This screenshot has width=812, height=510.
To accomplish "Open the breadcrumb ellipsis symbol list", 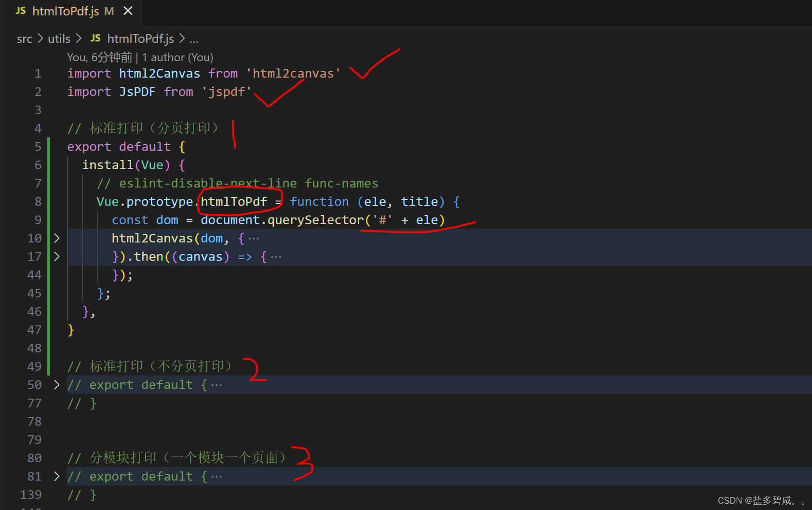I will coord(194,40).
